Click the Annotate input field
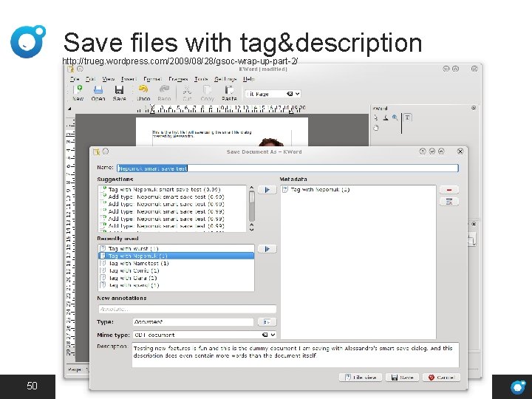The width and height of the screenshot is (532, 399). click(187, 309)
